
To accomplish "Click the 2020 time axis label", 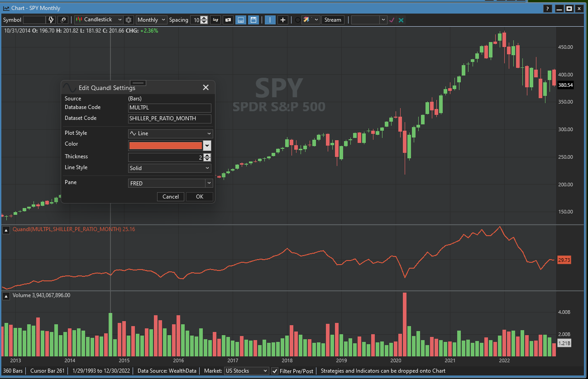I will tap(396, 360).
